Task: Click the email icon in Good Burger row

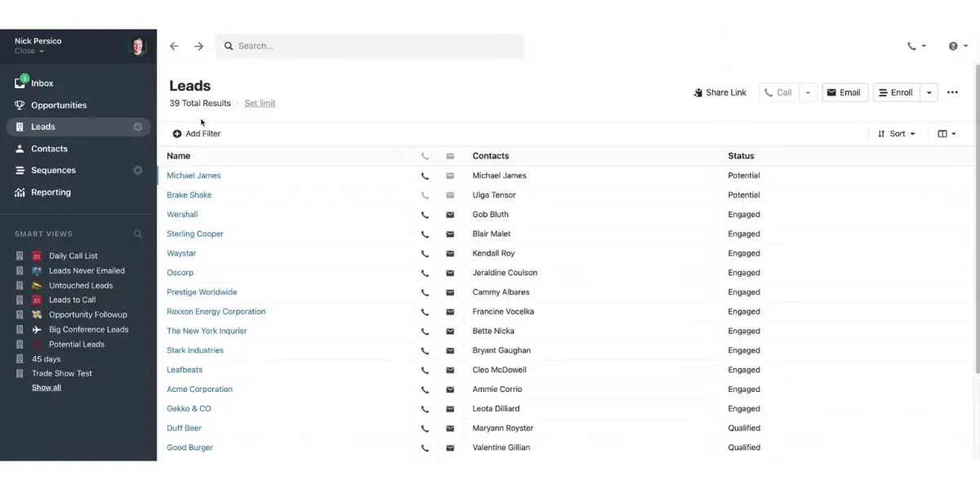Action: [450, 448]
